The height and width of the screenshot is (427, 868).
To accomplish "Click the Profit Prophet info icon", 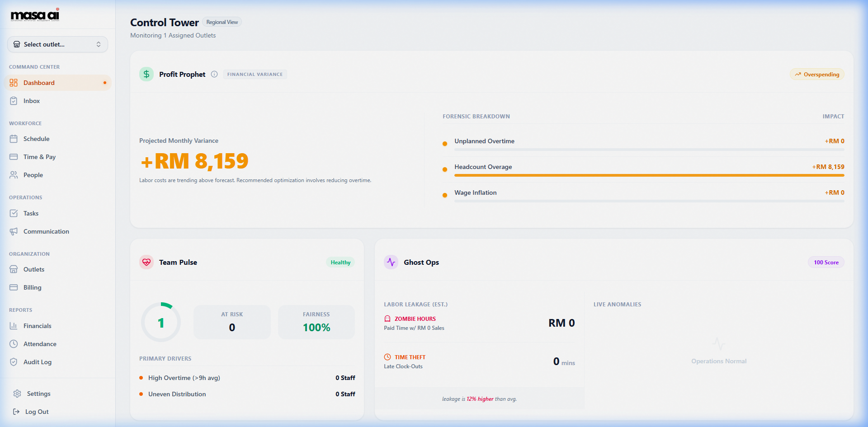I will click(214, 74).
